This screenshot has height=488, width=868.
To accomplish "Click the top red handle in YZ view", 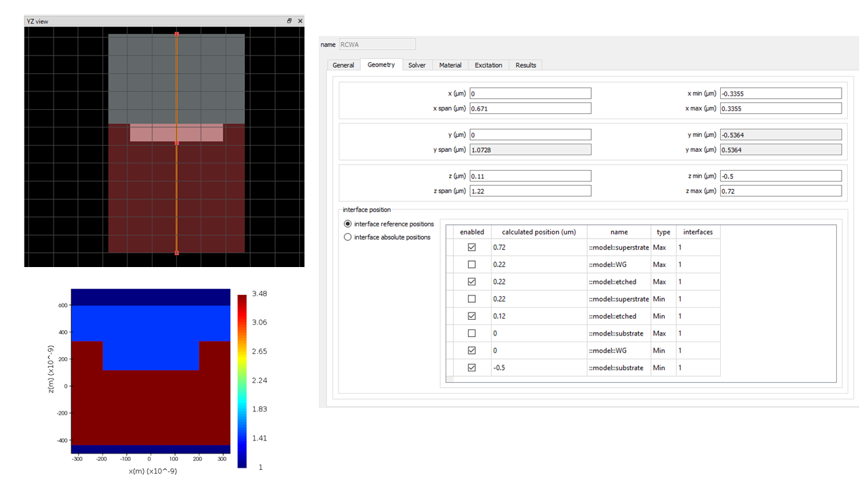I will (x=177, y=33).
